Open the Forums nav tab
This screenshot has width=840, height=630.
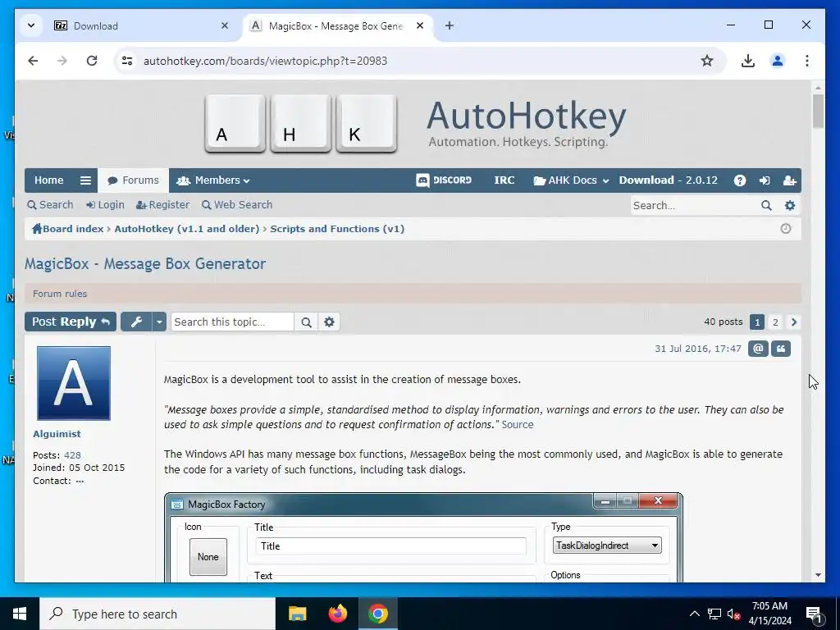[x=134, y=180]
